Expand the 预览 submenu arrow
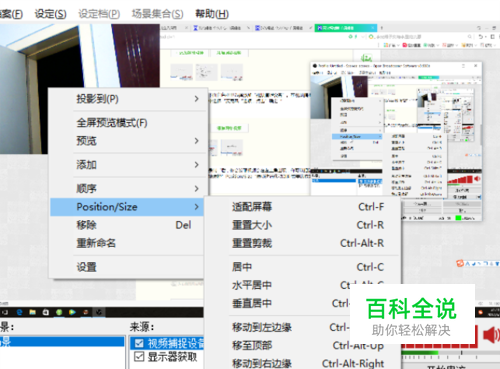 coord(197,141)
